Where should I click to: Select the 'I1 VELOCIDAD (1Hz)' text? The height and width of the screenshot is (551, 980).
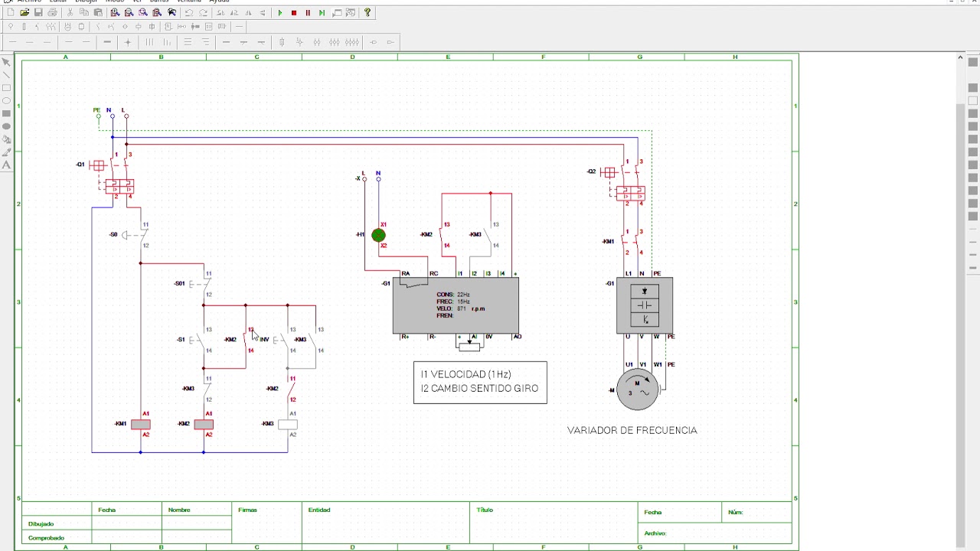click(465, 374)
